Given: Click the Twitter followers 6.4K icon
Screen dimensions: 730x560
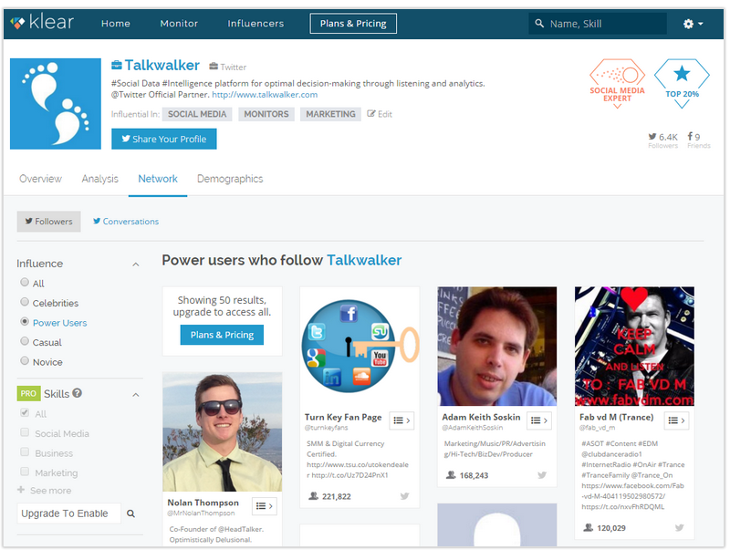Looking at the screenshot, I should point(652,137).
